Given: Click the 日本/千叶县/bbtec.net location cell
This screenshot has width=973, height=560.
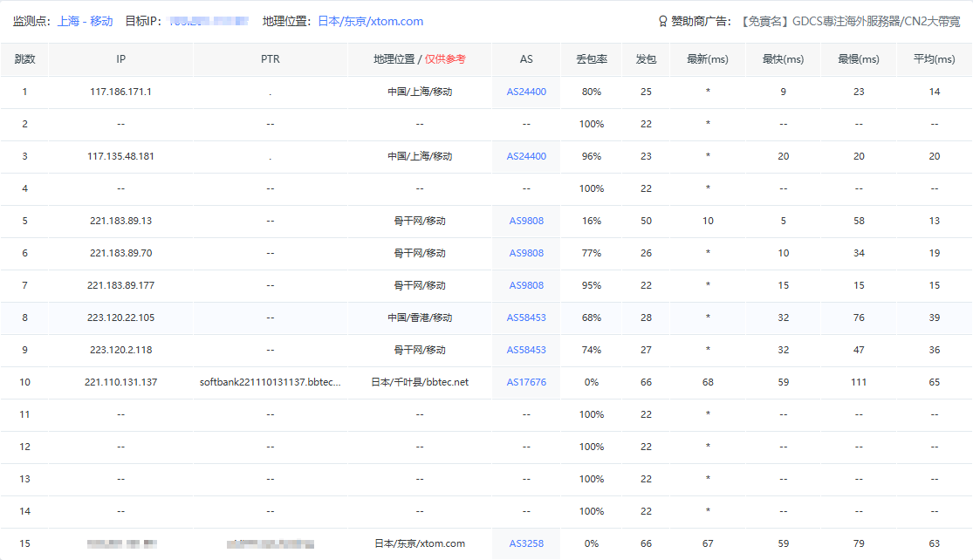Looking at the screenshot, I should (420, 382).
